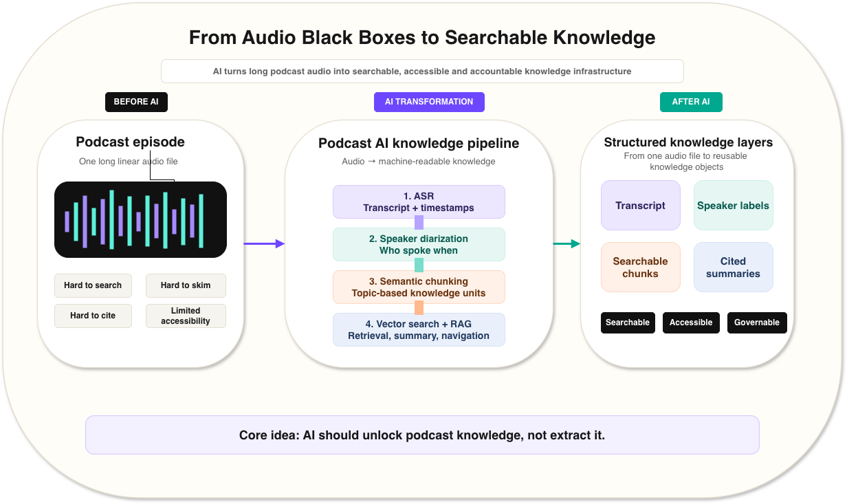Select the Semantic chunking step box

point(419,287)
